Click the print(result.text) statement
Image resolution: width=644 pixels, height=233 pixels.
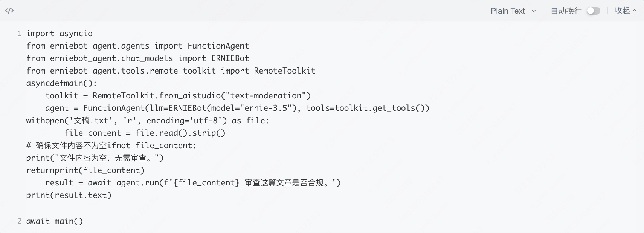(68, 195)
